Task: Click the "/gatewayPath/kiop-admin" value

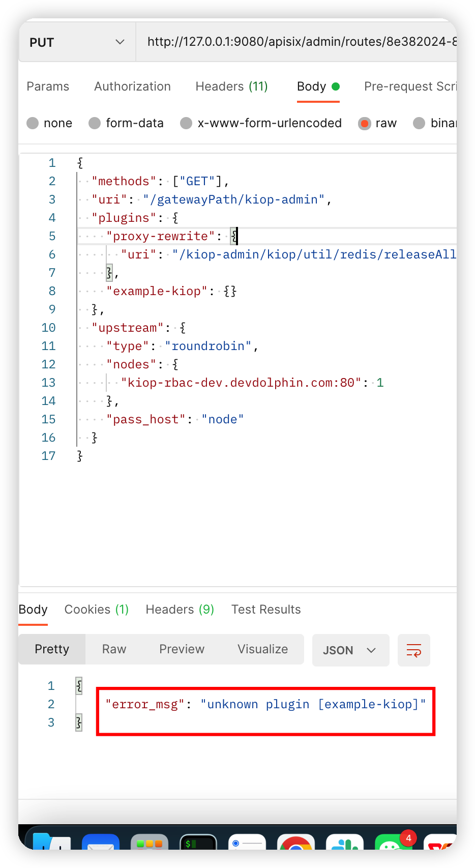Action: (x=234, y=199)
